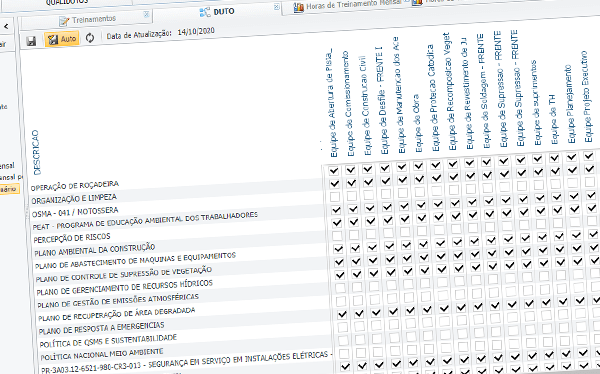Select the OPERAÇÃO DE ROÇADEIRA row label

pyautogui.click(x=75, y=185)
